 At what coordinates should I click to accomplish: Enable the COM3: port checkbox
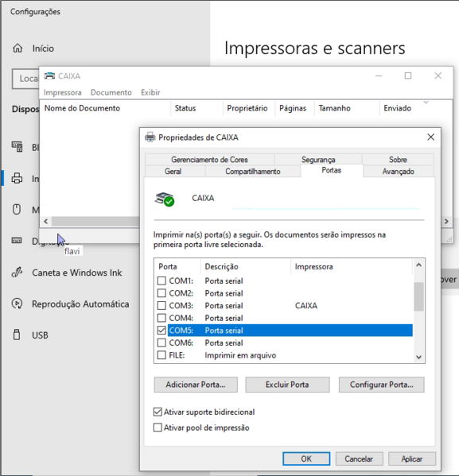coord(161,305)
